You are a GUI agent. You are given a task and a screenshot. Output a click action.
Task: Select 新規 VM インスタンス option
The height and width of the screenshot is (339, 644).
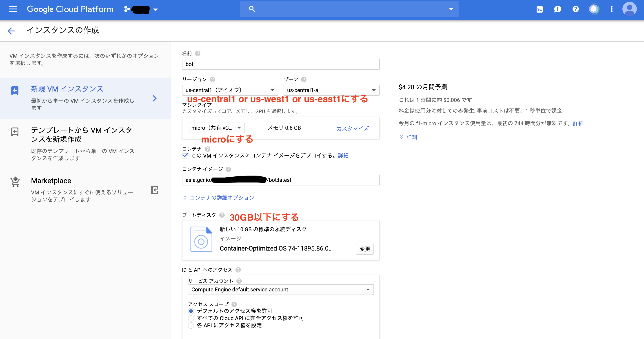(67, 89)
